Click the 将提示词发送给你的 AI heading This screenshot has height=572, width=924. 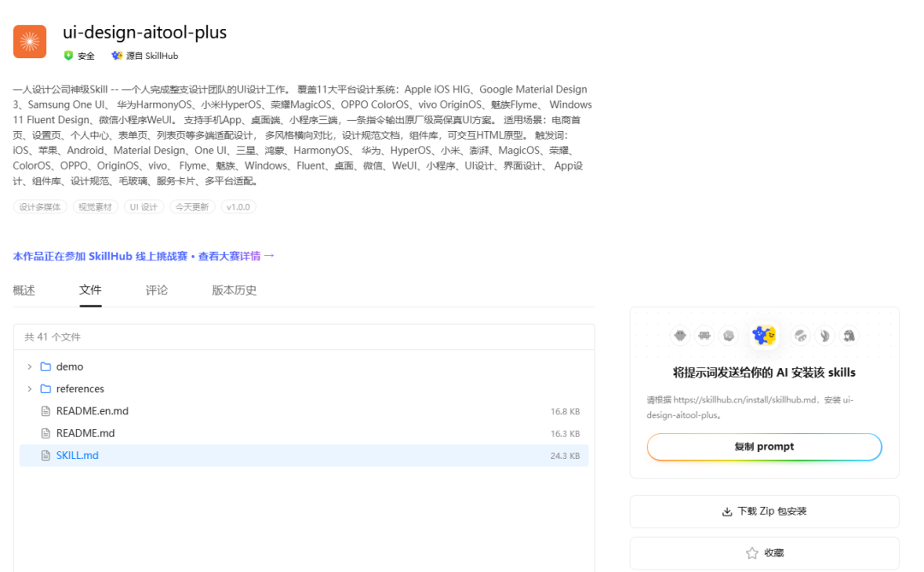pos(764,372)
